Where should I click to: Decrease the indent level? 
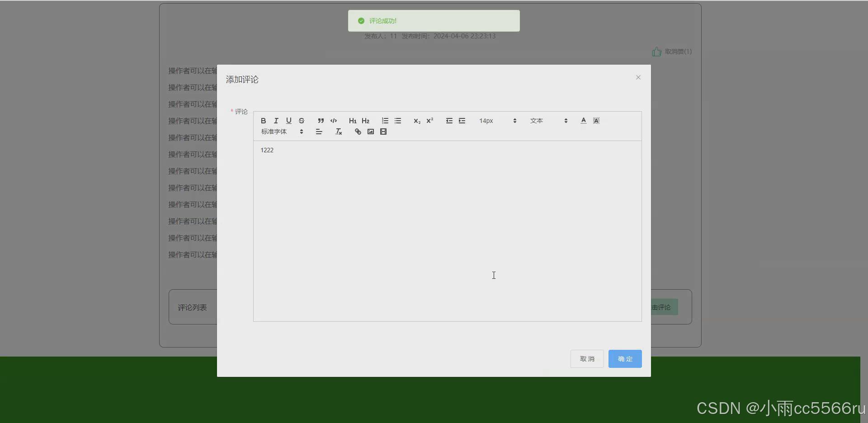click(449, 121)
